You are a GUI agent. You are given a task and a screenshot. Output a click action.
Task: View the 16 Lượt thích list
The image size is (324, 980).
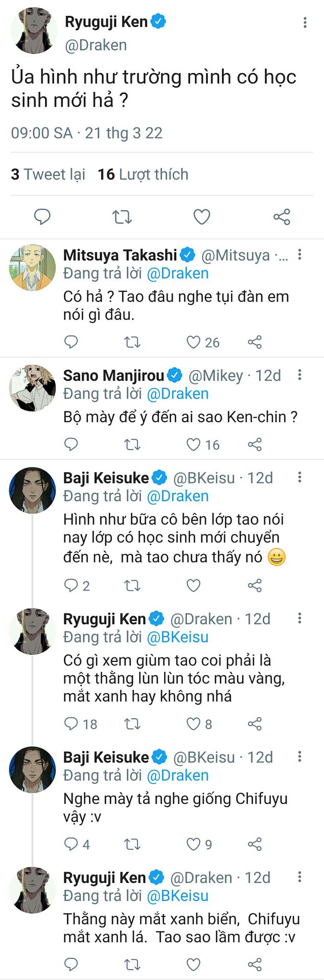[x=143, y=175]
